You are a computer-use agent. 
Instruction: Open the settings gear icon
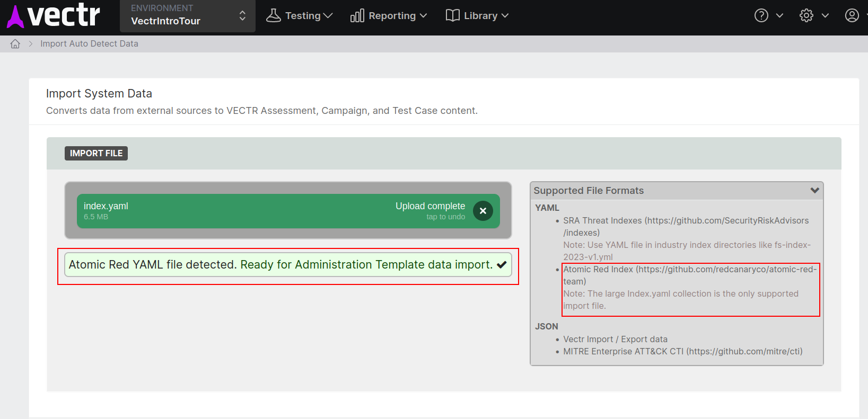[x=806, y=16]
